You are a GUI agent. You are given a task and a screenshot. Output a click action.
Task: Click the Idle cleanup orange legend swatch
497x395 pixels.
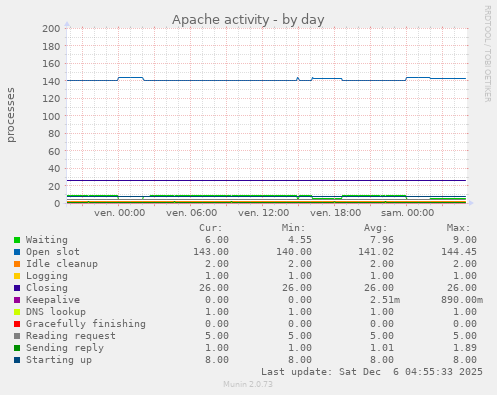(17, 264)
